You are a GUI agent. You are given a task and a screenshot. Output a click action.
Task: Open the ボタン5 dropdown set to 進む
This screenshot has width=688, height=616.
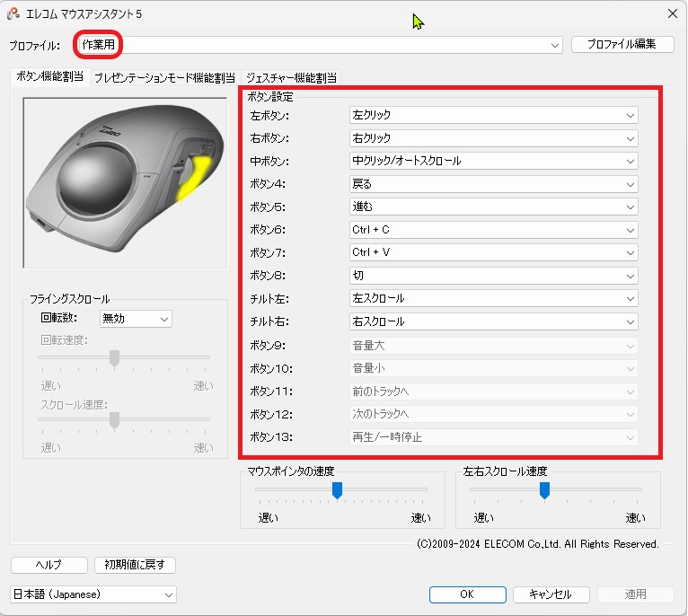tap(494, 207)
